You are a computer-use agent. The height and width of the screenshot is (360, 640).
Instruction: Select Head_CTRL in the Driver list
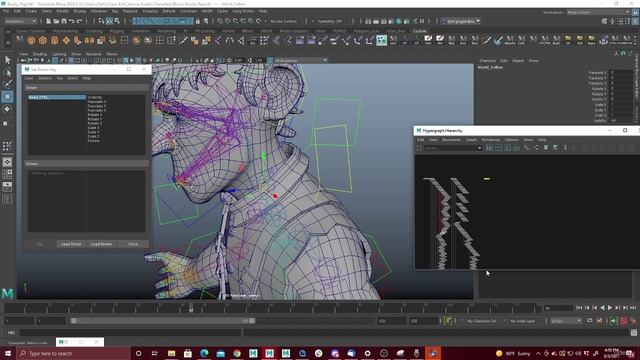coord(57,98)
